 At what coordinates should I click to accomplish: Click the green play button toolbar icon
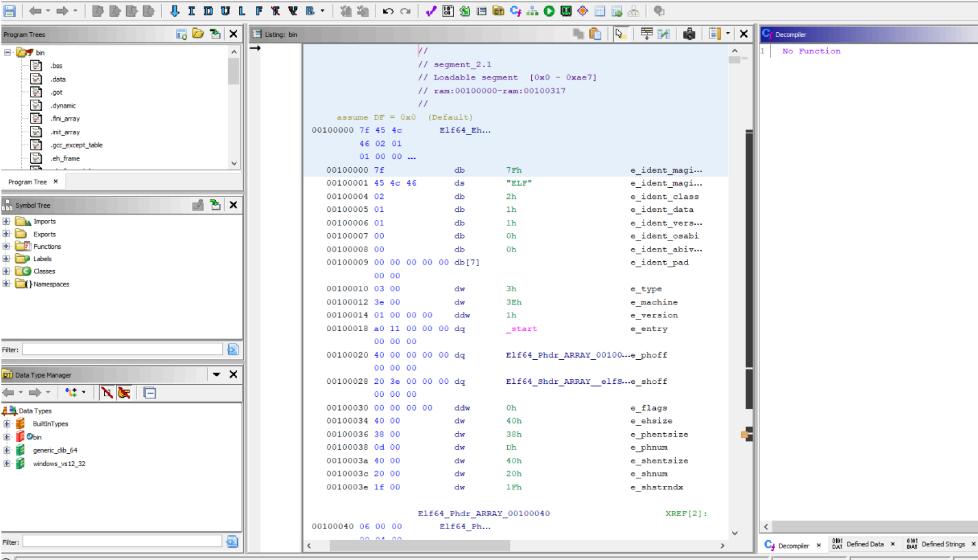549,11
